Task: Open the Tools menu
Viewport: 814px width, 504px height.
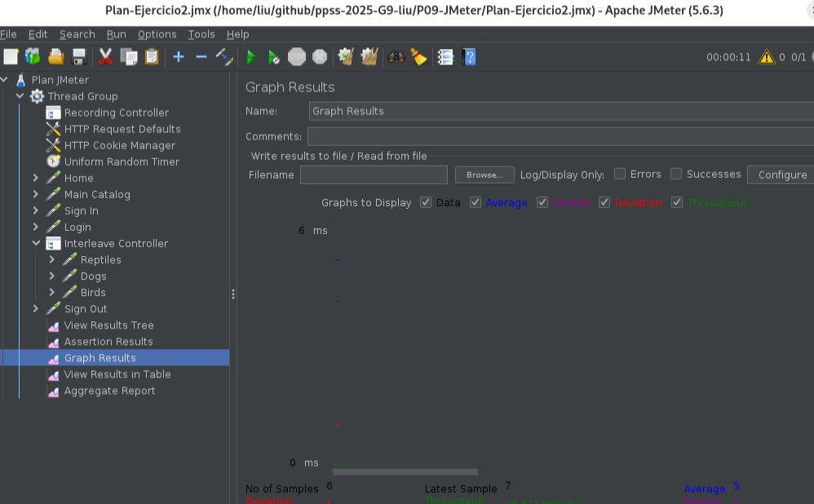Action: coord(201,34)
